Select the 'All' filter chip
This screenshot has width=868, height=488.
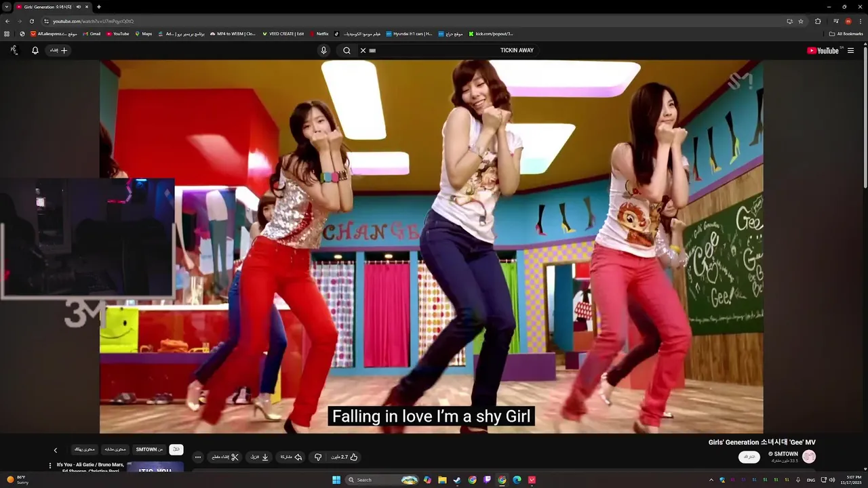coord(176,449)
